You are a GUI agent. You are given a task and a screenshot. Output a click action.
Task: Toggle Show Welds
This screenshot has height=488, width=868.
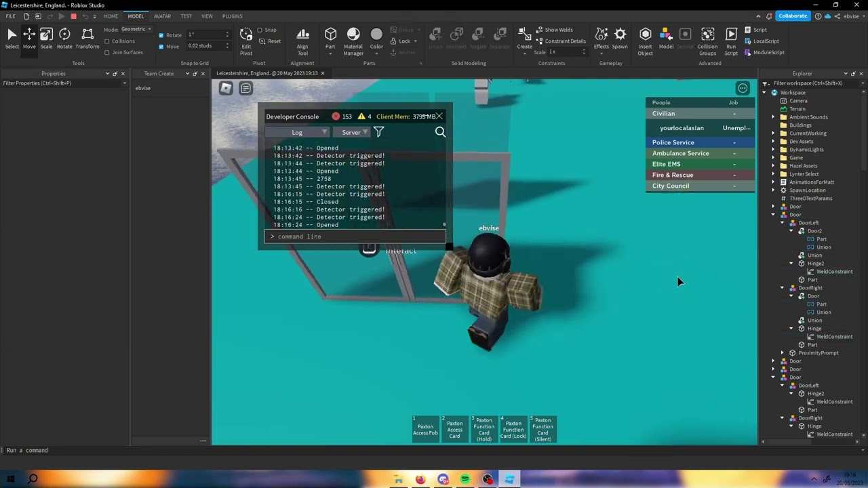click(555, 30)
